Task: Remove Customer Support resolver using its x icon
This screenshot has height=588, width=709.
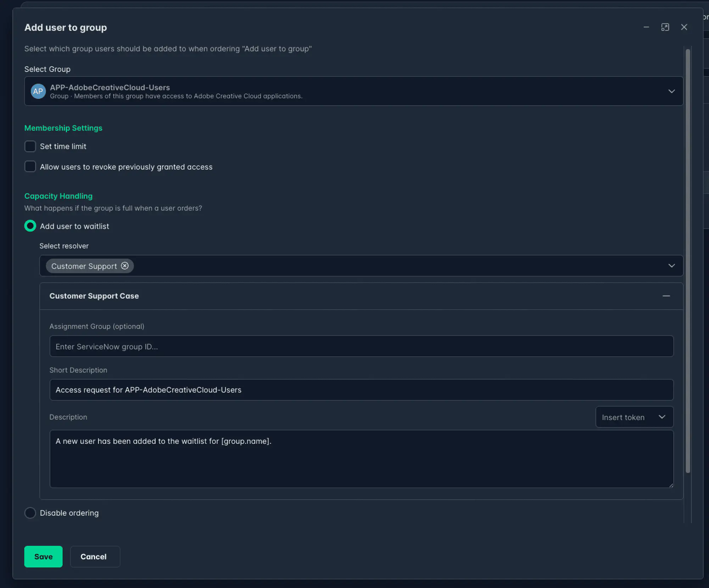Action: pyautogui.click(x=125, y=266)
